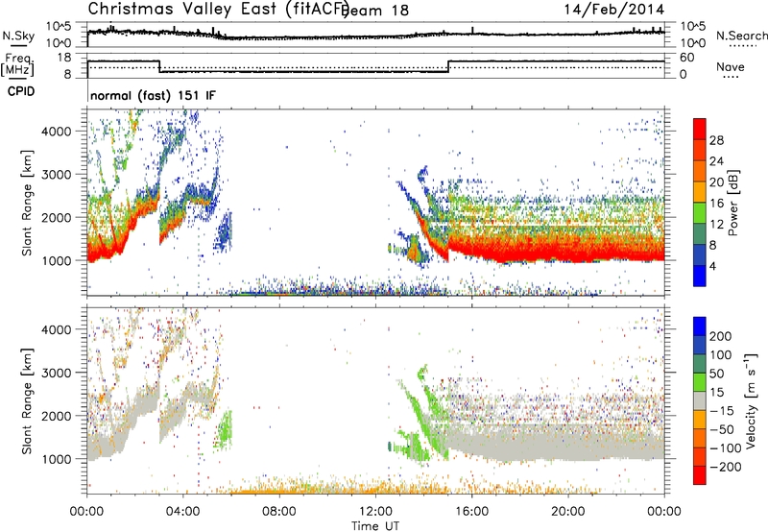
Task: Click the 'Freq. [MHz]' axis label
Action: coord(17,65)
